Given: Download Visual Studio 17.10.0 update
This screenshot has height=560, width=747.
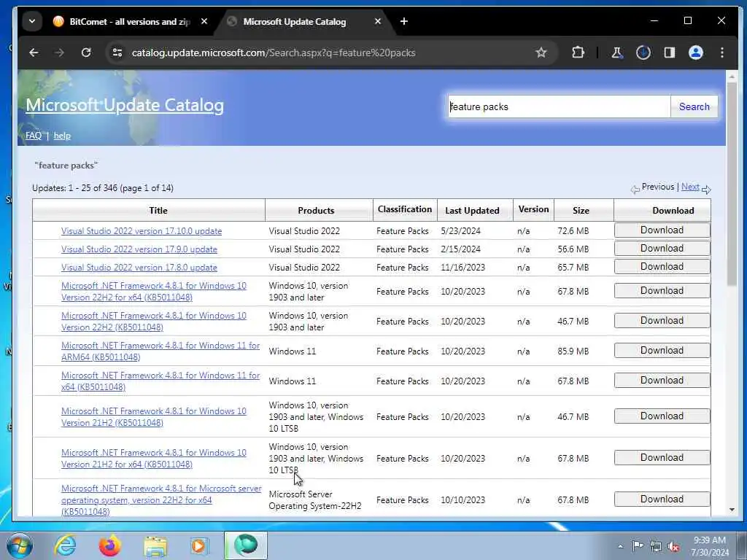Looking at the screenshot, I should click(662, 230).
